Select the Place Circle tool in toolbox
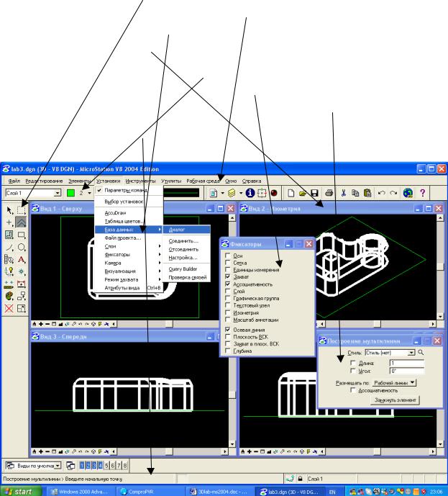Image resolution: width=448 pixels, height=496 pixels. coord(21,248)
